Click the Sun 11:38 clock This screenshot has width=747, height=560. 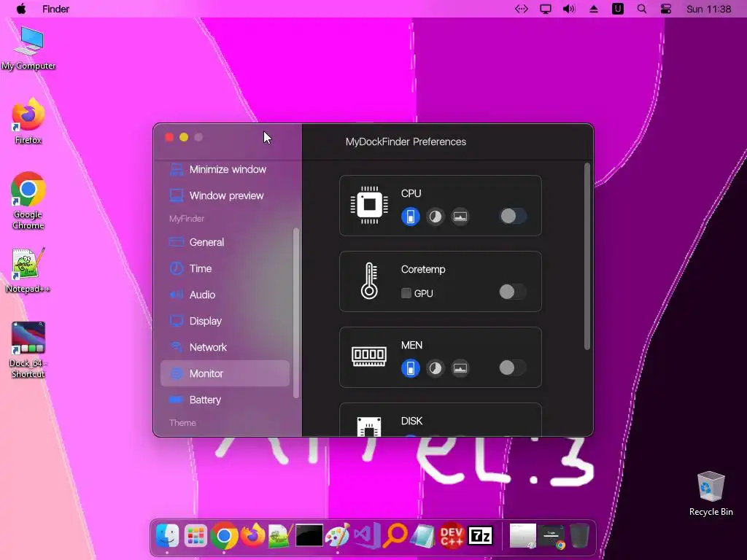coord(708,9)
